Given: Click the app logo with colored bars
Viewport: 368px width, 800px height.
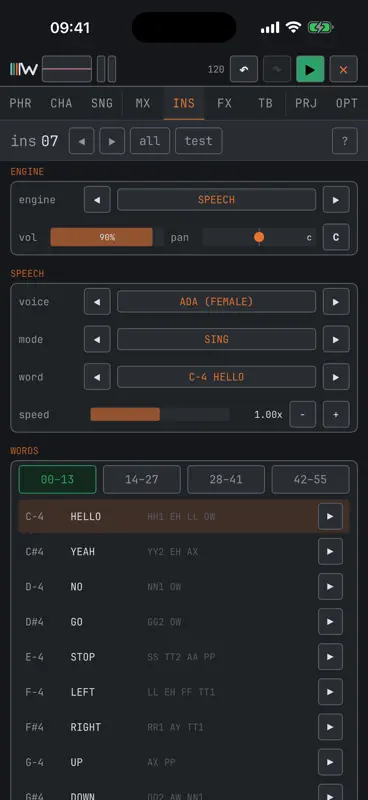Looking at the screenshot, I should (23, 69).
